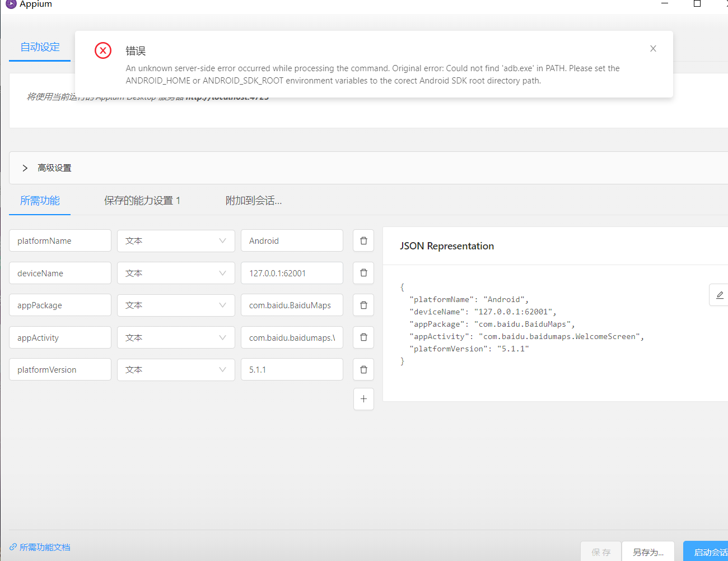The height and width of the screenshot is (561, 728).
Task: Click the "appPackage" line in JSON
Action: [x=492, y=324]
